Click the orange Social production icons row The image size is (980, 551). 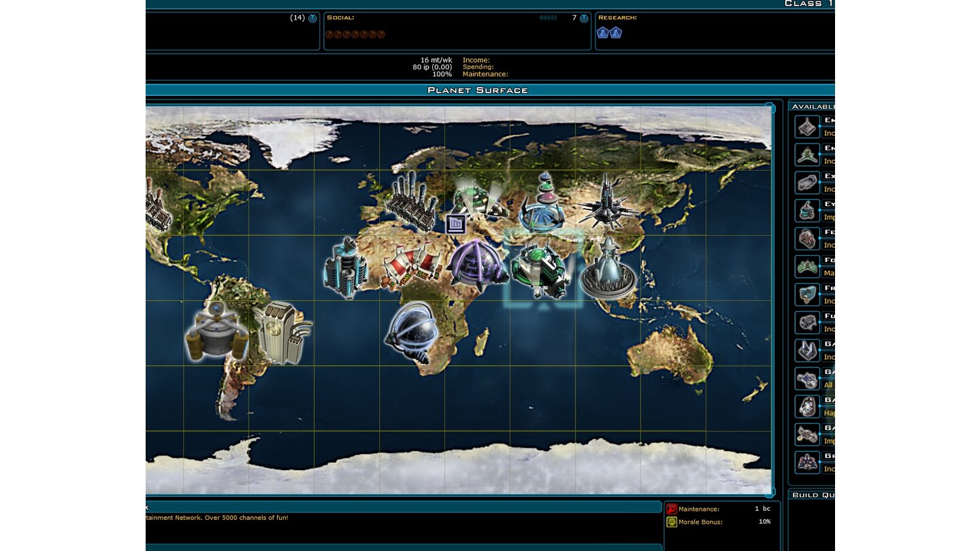pyautogui.click(x=355, y=34)
